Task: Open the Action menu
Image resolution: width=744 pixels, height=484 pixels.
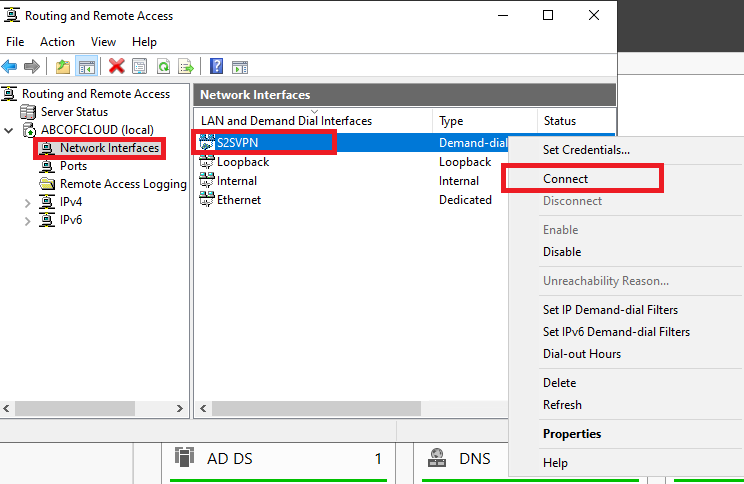Action: point(57,42)
